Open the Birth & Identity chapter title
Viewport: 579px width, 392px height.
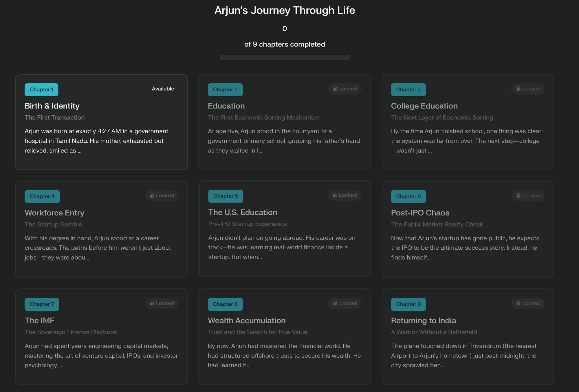click(x=52, y=106)
